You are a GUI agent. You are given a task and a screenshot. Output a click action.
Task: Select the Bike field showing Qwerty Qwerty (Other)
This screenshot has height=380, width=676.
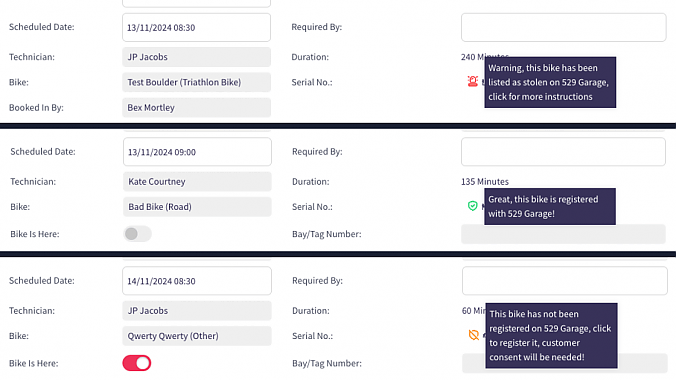pos(197,336)
